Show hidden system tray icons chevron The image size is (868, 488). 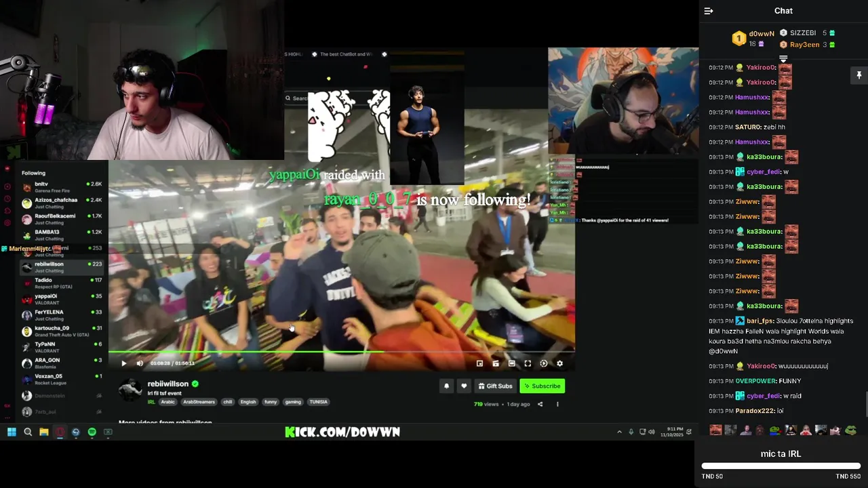[x=619, y=432]
